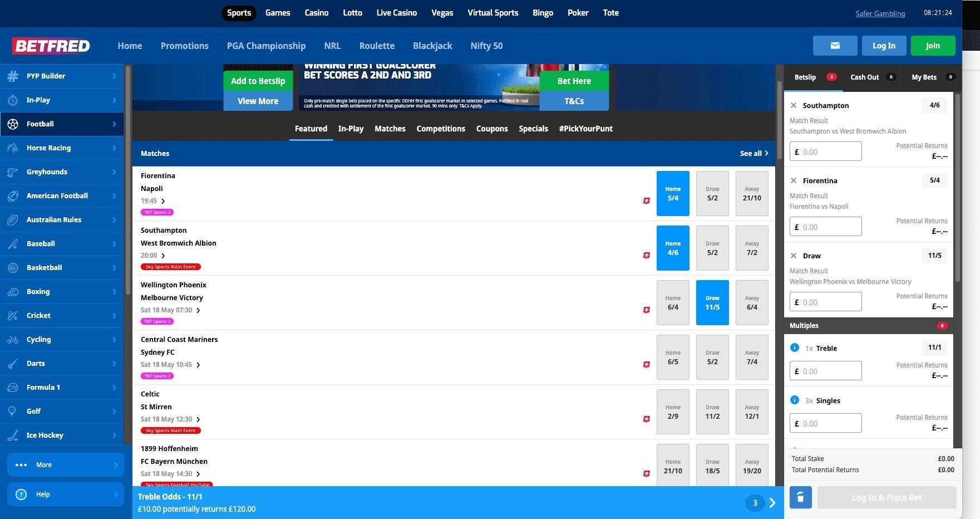This screenshot has width=980, height=519.
Task: Open Southampton match 20:00 chevron
Action: 163,256
